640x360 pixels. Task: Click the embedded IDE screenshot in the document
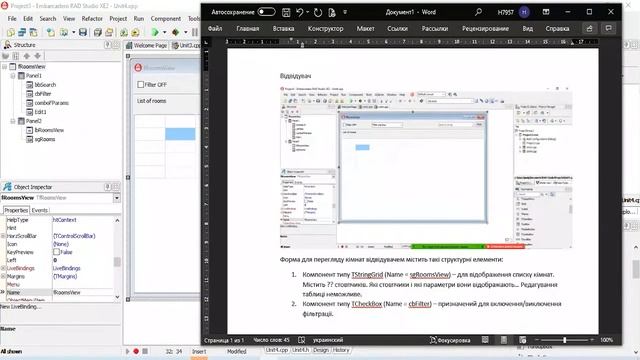(x=426, y=167)
